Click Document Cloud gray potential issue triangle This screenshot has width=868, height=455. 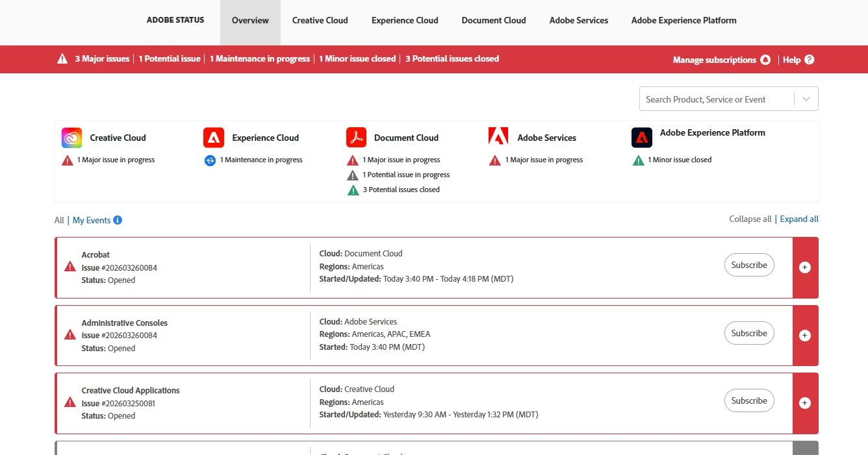[353, 175]
